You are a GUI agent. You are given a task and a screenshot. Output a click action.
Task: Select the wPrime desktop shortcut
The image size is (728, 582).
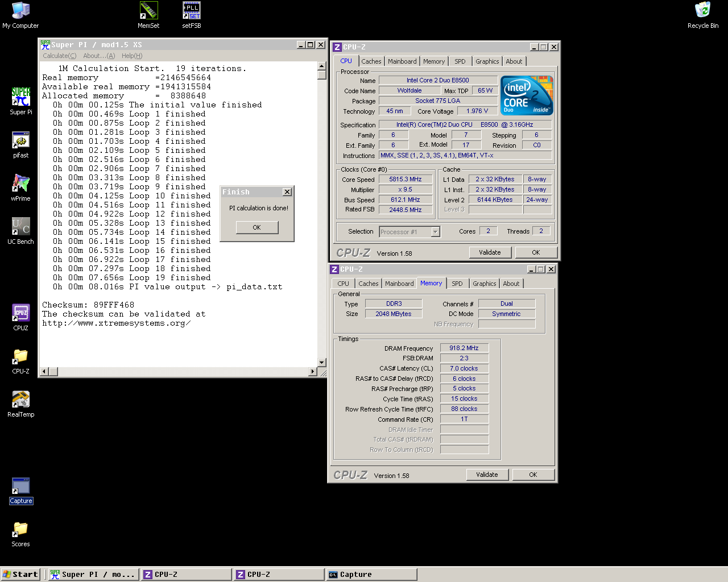tap(21, 188)
